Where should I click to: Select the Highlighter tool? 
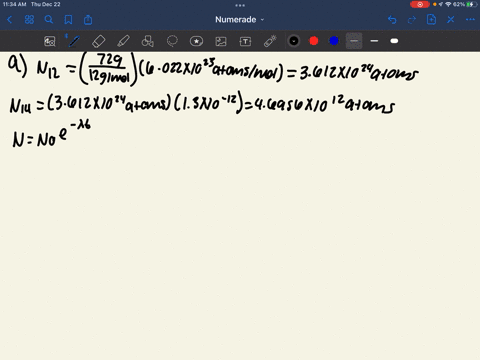(x=123, y=41)
